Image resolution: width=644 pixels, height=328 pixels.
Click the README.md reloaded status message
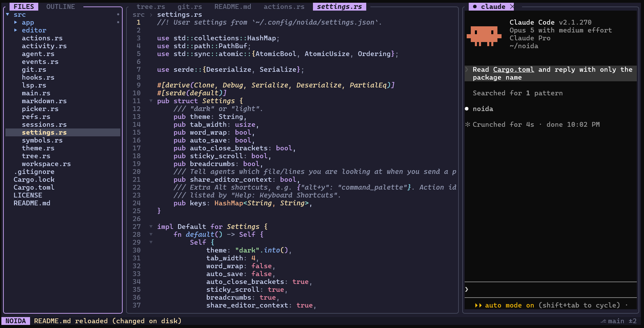[108, 321]
